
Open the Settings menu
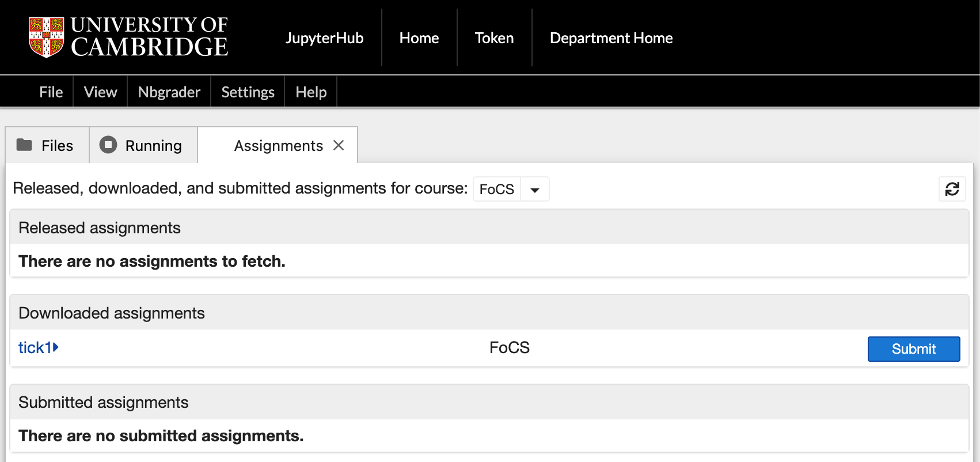click(x=248, y=92)
